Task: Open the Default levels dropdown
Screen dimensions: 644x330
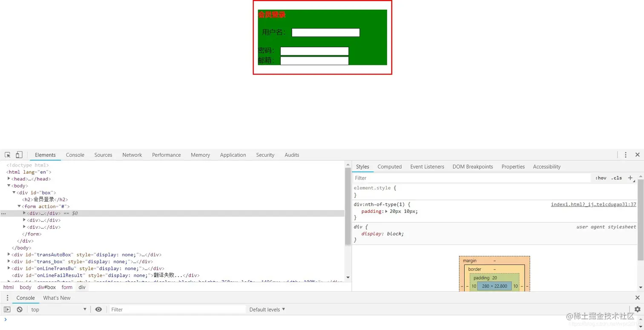Action: (x=267, y=310)
